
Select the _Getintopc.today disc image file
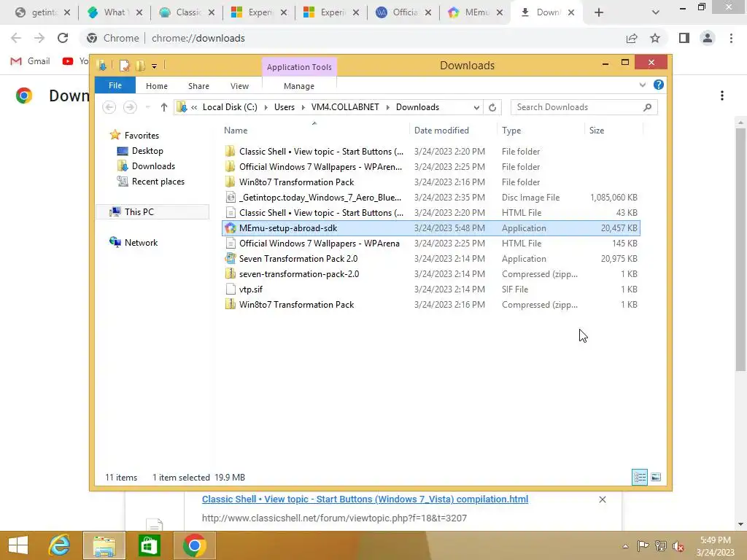pos(320,198)
